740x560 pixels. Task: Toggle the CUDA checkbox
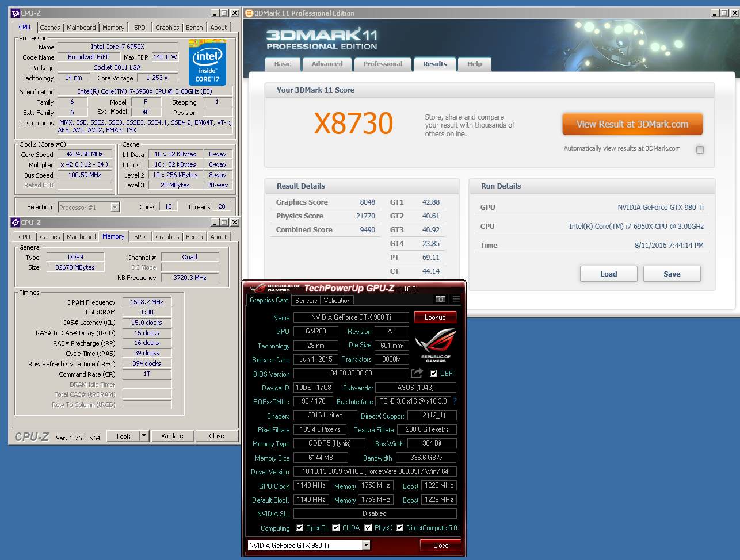pyautogui.click(x=336, y=528)
